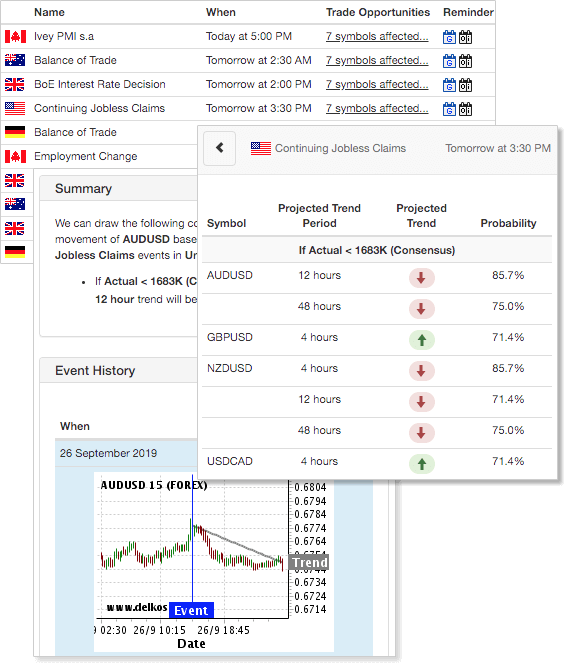Add calendar file reminder for BoE Interest Rate Decision
564x663 pixels.
[465, 85]
